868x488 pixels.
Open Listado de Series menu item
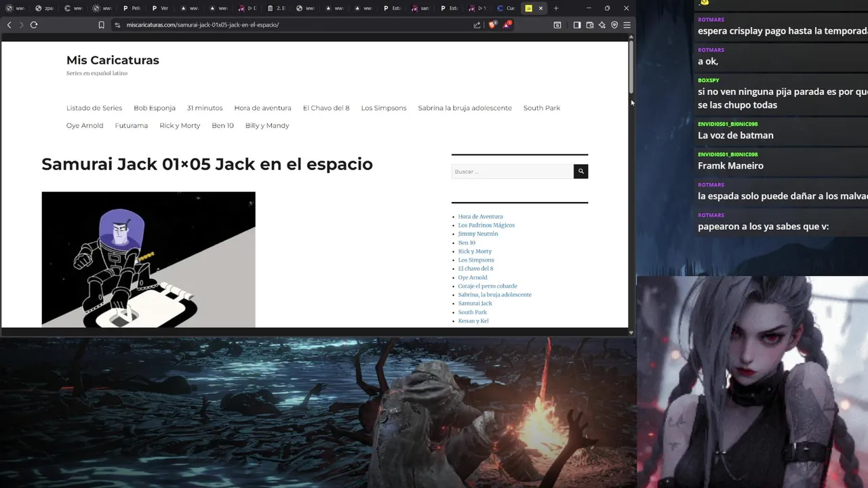94,108
